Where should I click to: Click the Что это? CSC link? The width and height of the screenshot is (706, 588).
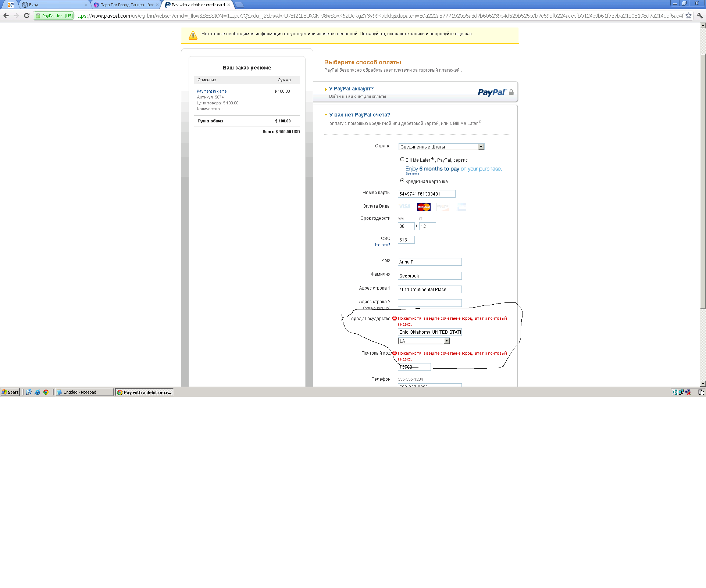tap(382, 245)
